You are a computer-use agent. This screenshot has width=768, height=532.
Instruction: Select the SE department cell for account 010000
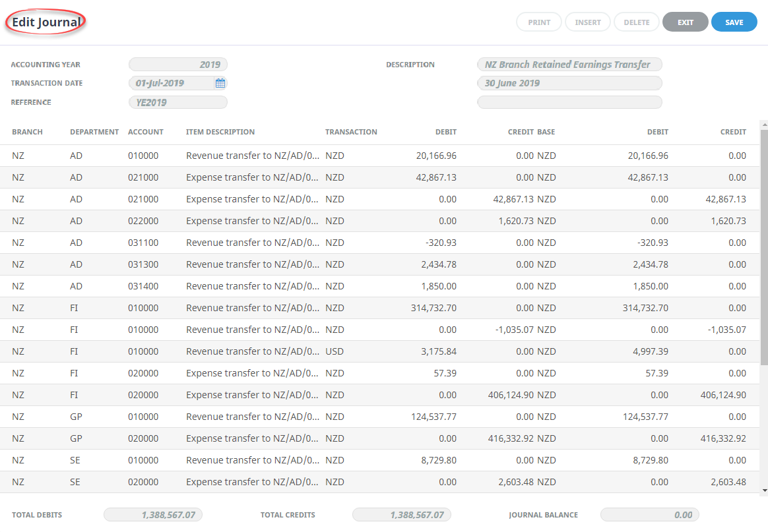[75, 460]
